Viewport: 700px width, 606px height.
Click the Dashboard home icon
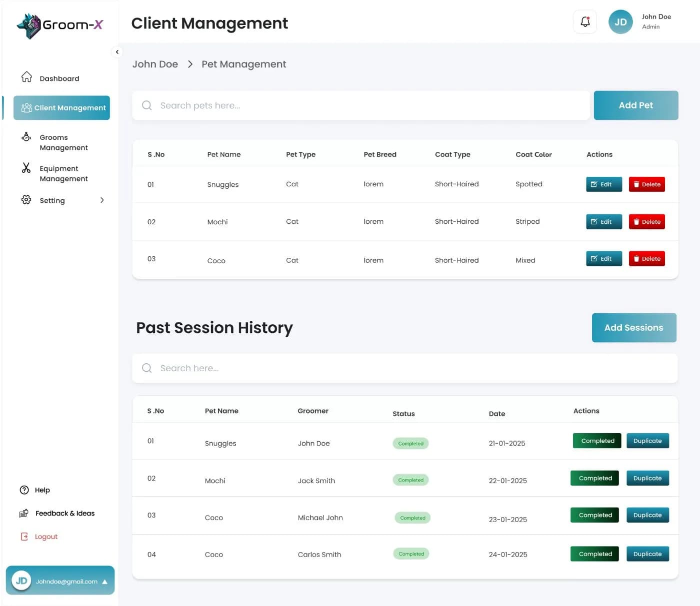coord(26,77)
